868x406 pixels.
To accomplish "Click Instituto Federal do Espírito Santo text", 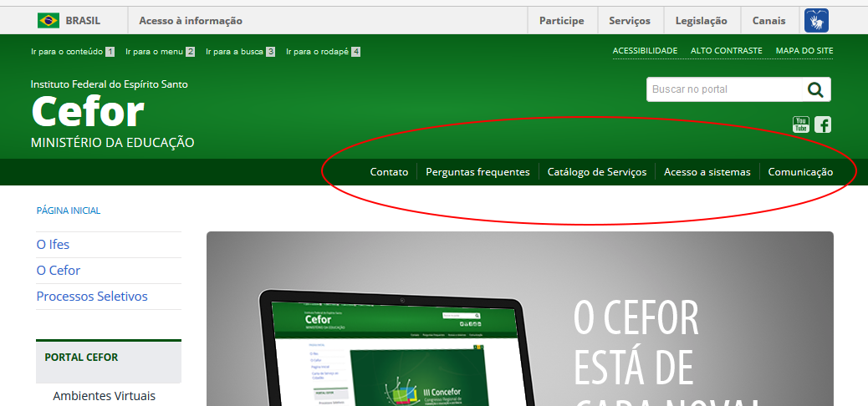I will coord(109,84).
